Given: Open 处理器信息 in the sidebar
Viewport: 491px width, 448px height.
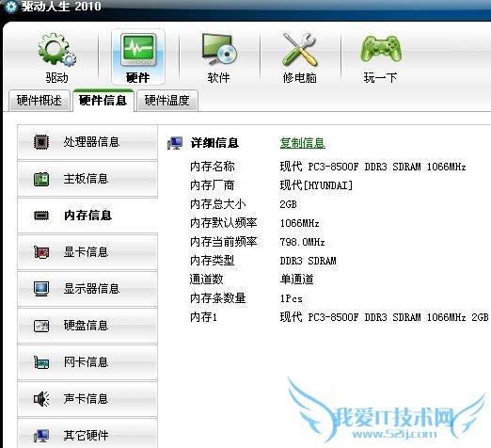Looking at the screenshot, I should 87,142.
